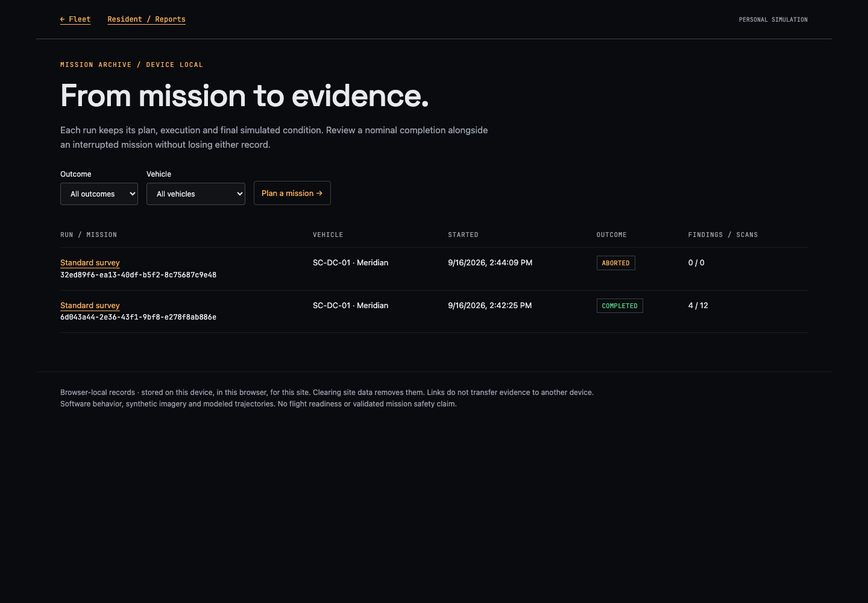Open the completed Standard survey run

[90, 306]
